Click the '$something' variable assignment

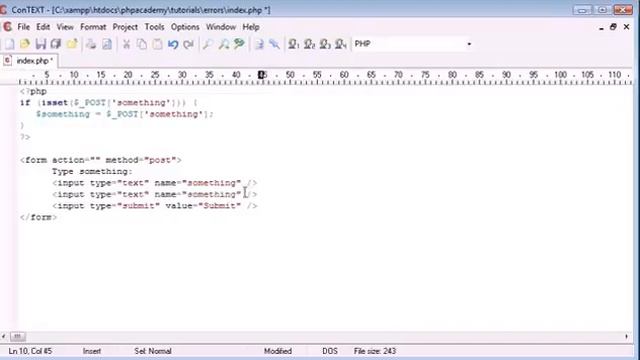click(63, 114)
